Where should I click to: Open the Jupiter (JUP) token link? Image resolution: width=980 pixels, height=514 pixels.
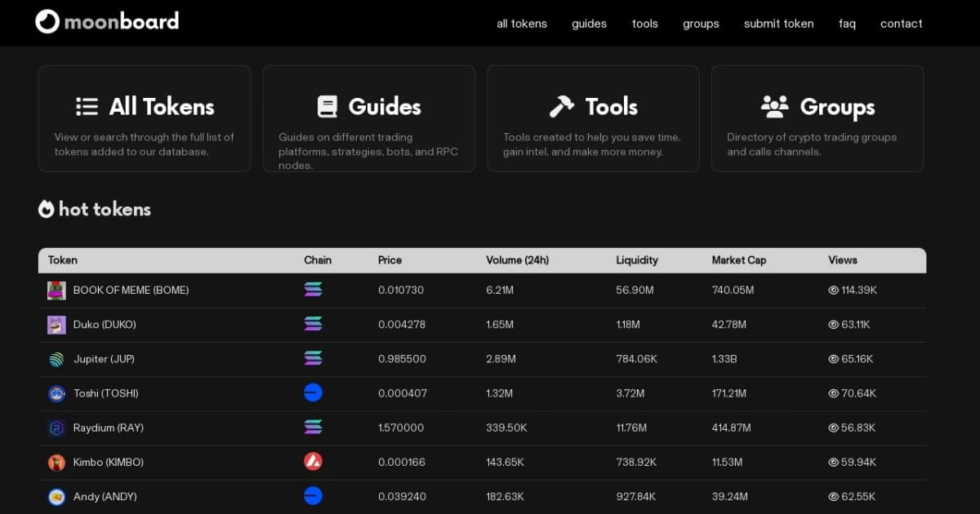[103, 358]
